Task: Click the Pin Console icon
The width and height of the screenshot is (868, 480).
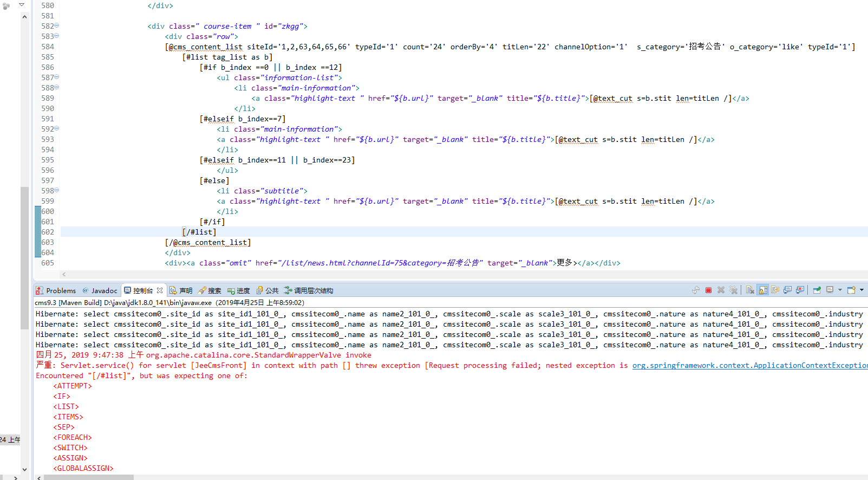Action: pos(817,290)
